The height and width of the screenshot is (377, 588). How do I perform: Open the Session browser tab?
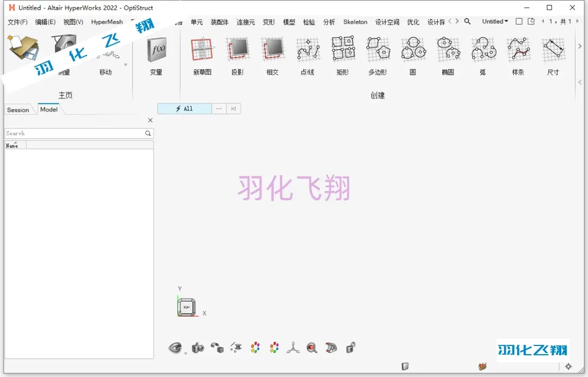pyautogui.click(x=18, y=110)
